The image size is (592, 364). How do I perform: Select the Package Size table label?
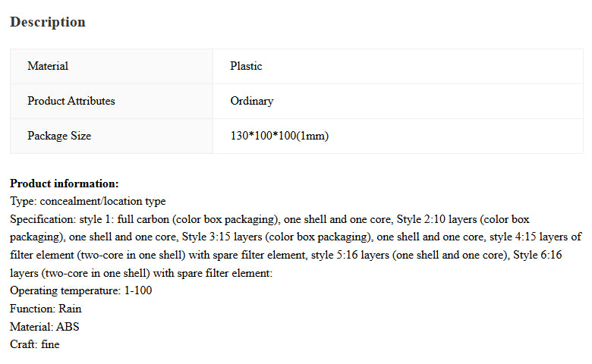pos(59,136)
